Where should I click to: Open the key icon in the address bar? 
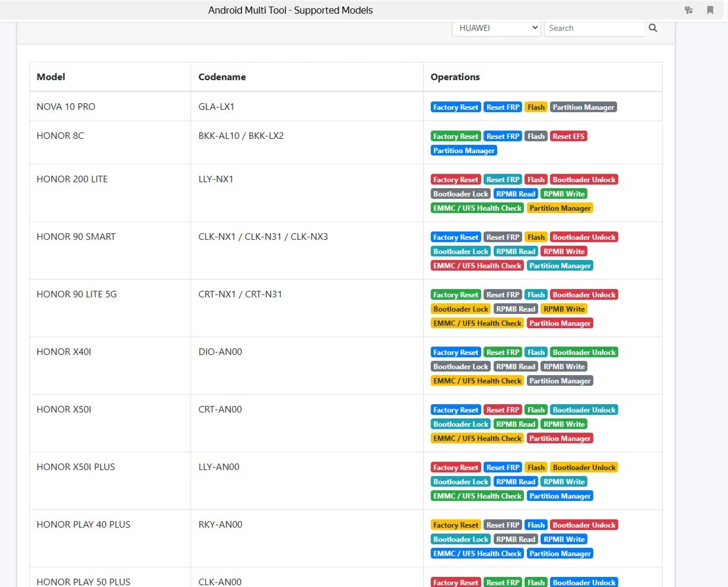click(x=689, y=10)
